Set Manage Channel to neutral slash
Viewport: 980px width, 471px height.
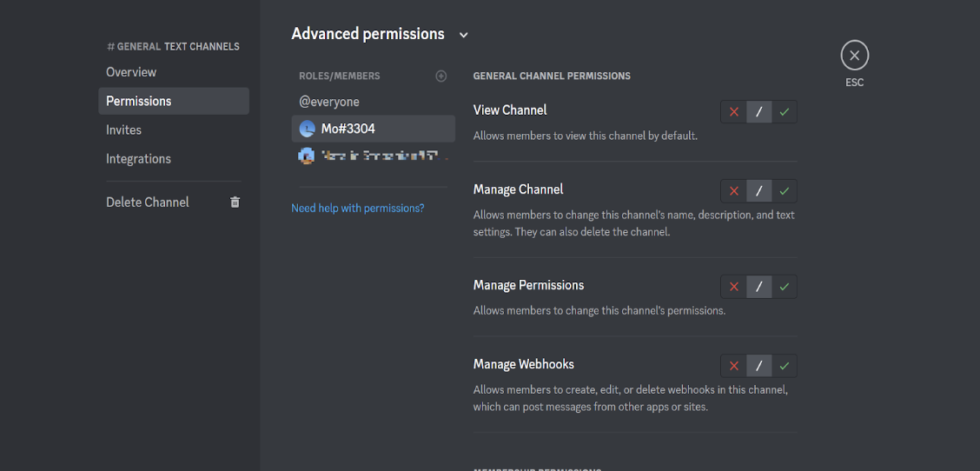[x=759, y=190]
